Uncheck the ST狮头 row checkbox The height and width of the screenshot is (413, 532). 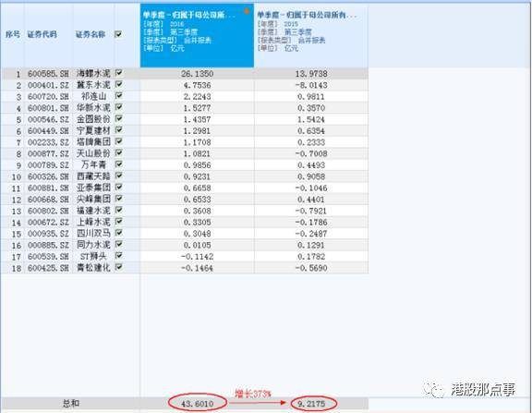click(119, 256)
